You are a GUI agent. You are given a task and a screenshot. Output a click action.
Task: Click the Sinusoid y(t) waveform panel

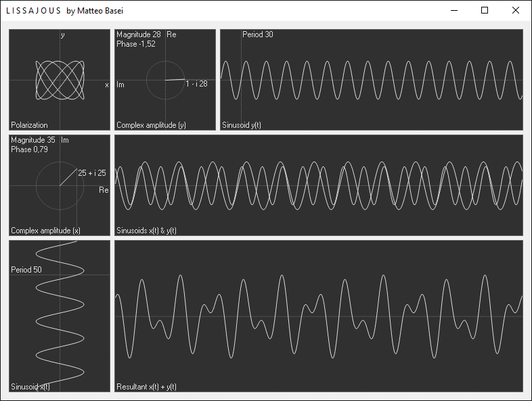point(372,80)
